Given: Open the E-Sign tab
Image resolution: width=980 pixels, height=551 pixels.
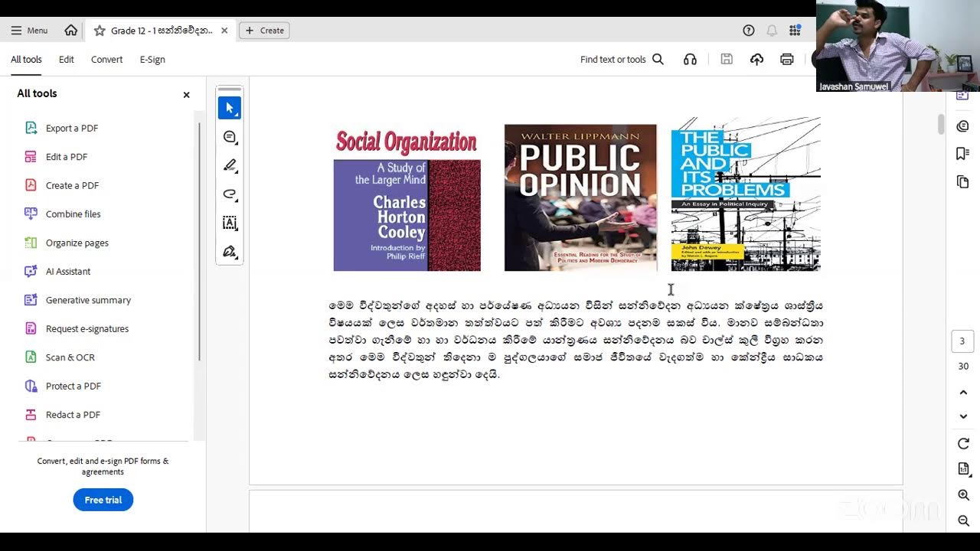Looking at the screenshot, I should (x=152, y=60).
